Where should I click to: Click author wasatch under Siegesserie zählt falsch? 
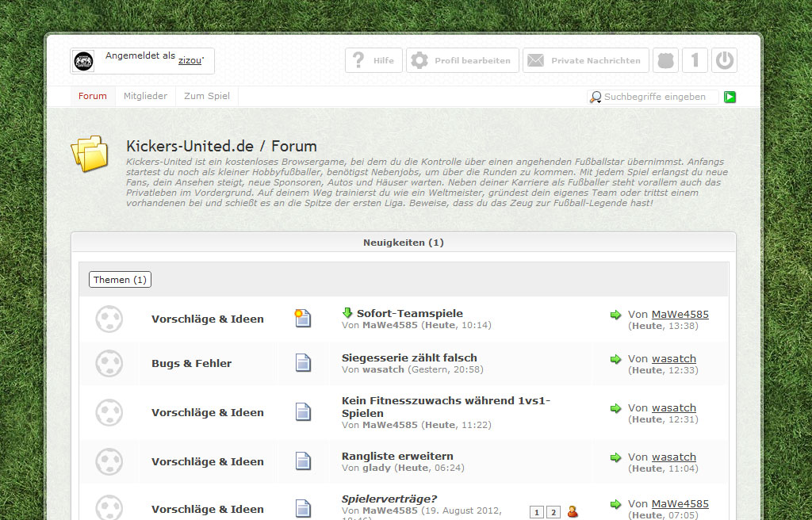tap(383, 370)
